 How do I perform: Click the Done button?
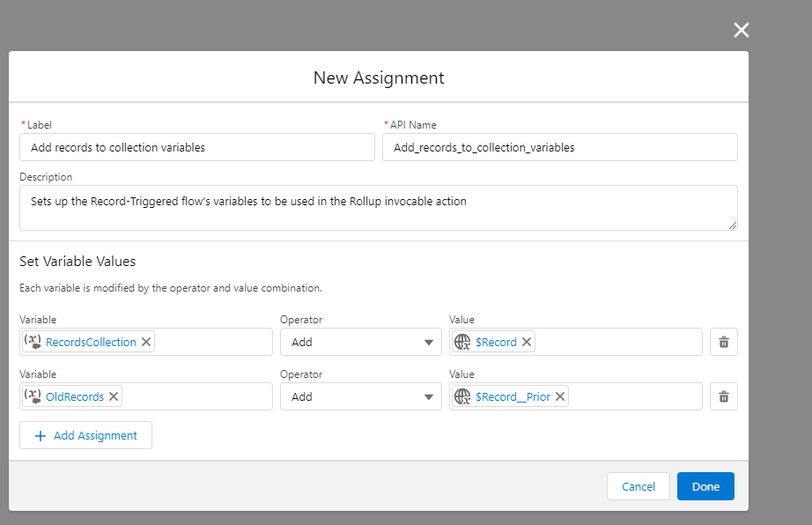tap(705, 485)
